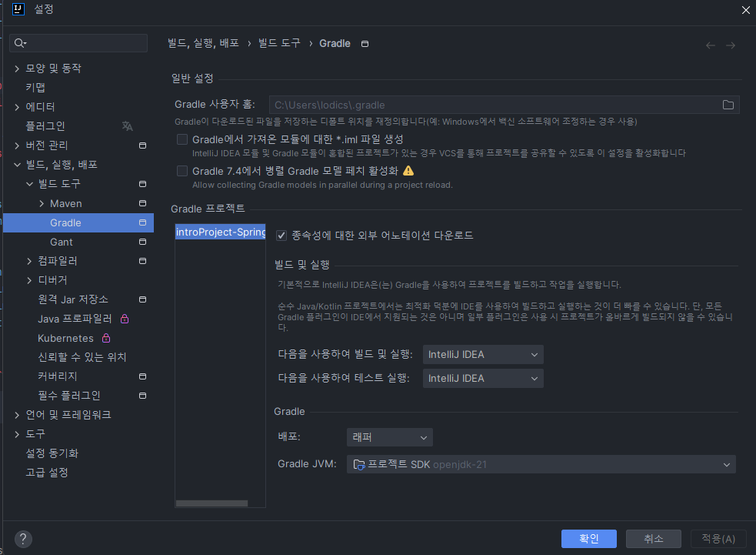756x555 pixels.
Task: Expand Maven tree node
Action: click(x=42, y=204)
